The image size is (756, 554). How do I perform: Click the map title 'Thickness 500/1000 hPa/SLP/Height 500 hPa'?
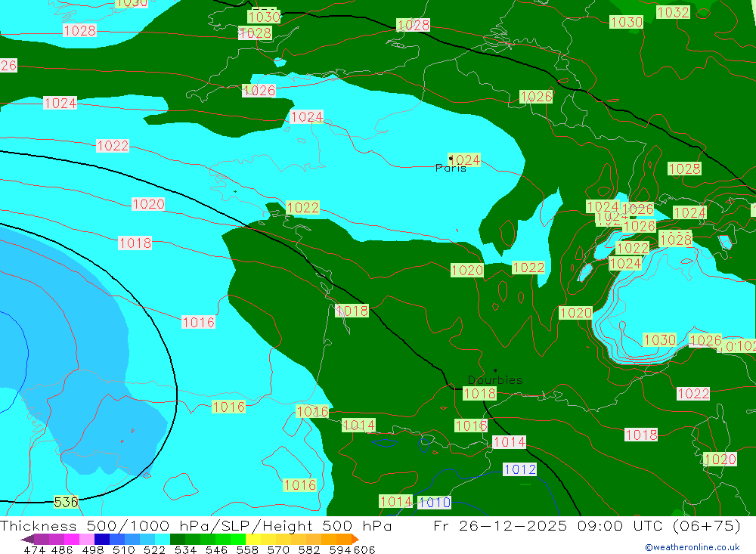pyautogui.click(x=196, y=525)
